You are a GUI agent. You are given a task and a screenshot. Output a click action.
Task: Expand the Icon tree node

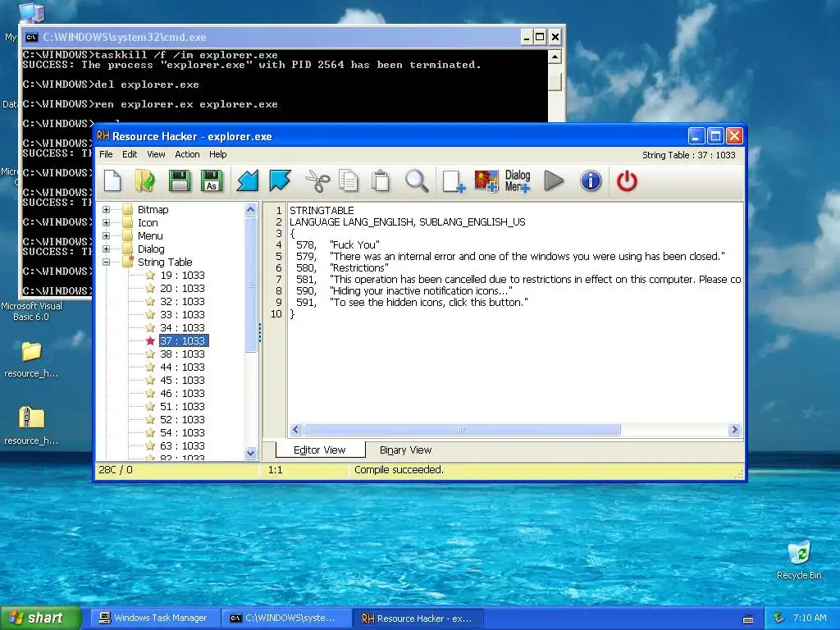[106, 223]
